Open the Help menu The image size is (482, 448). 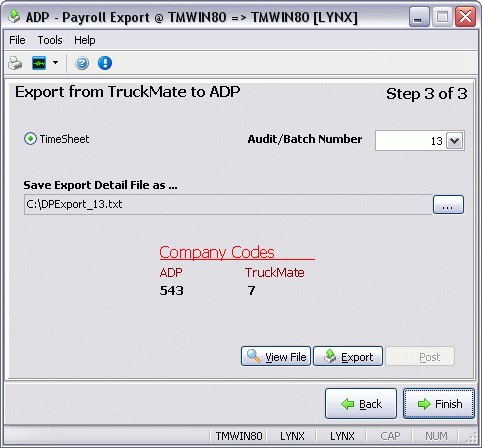click(x=85, y=40)
